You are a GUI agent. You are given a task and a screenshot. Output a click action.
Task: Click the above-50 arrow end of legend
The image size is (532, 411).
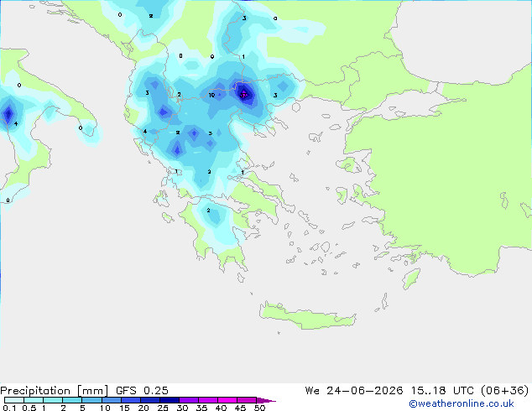(x=266, y=400)
